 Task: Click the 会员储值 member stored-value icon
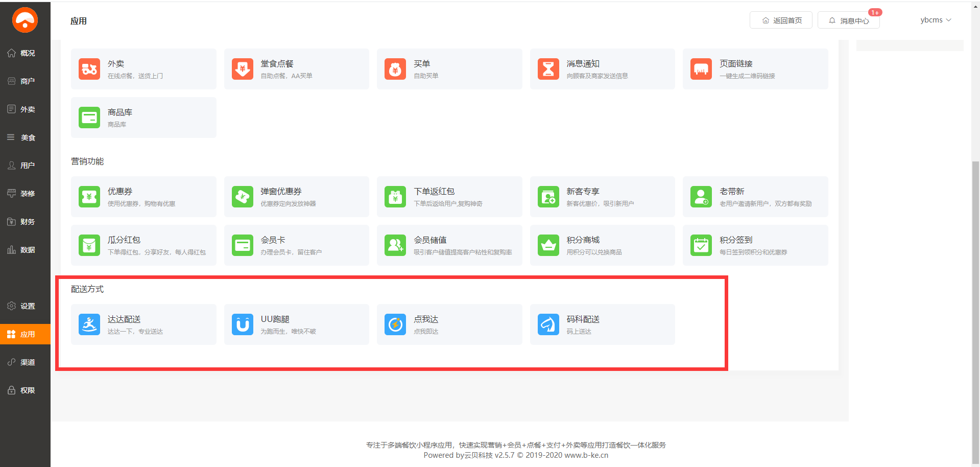395,245
